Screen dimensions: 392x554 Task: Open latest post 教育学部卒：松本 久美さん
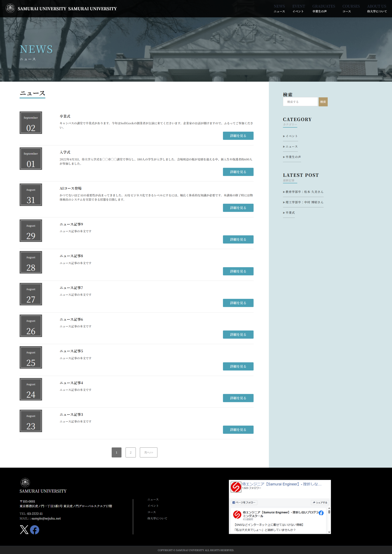pyautogui.click(x=304, y=192)
